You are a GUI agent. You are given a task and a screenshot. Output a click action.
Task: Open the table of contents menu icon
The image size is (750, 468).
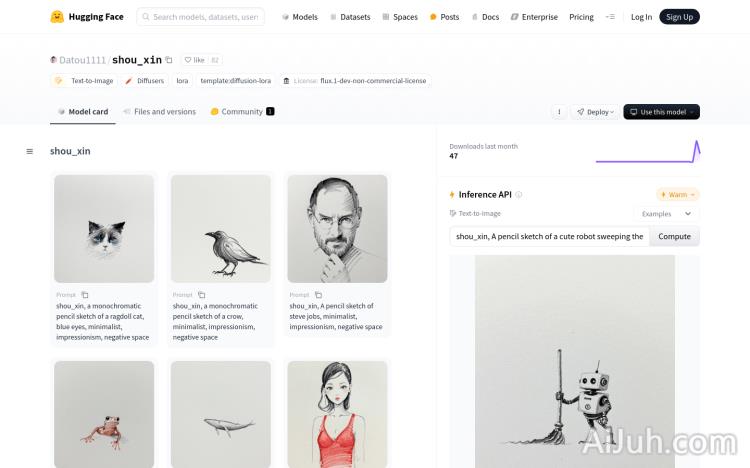click(30, 152)
